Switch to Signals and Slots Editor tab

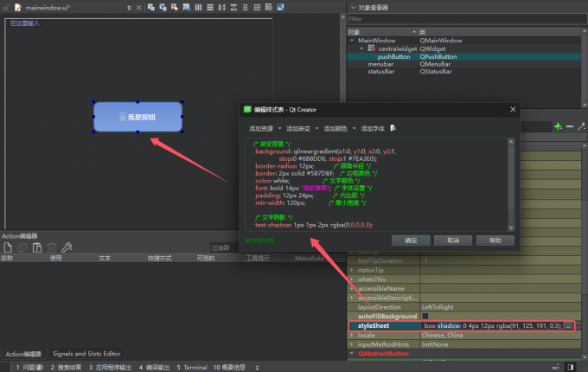[86, 354]
